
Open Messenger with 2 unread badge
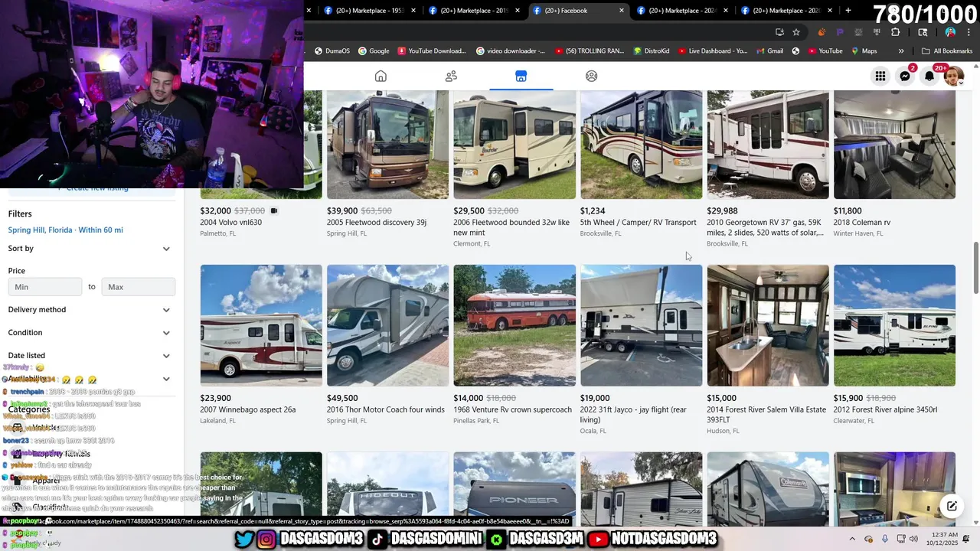tap(905, 76)
